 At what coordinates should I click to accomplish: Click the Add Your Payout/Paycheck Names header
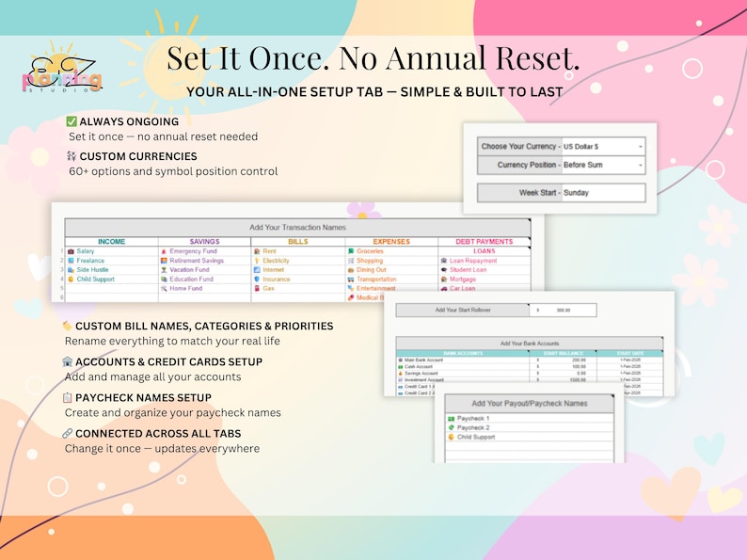click(x=530, y=403)
